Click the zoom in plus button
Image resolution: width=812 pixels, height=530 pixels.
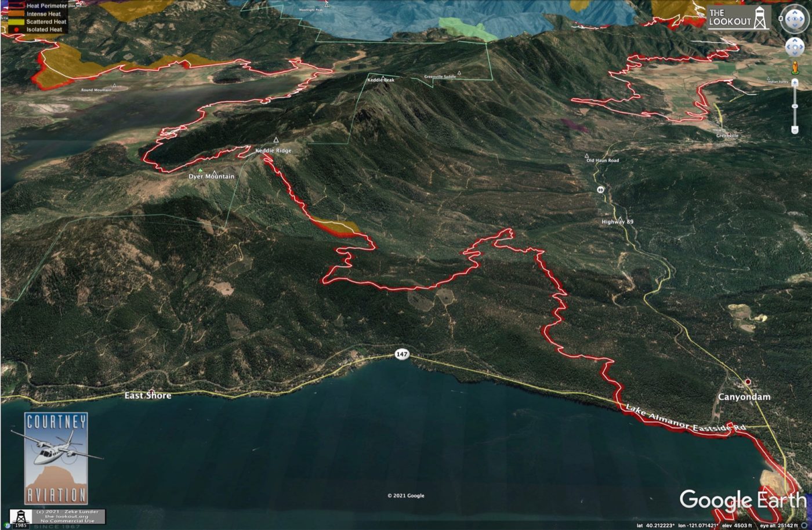(795, 83)
